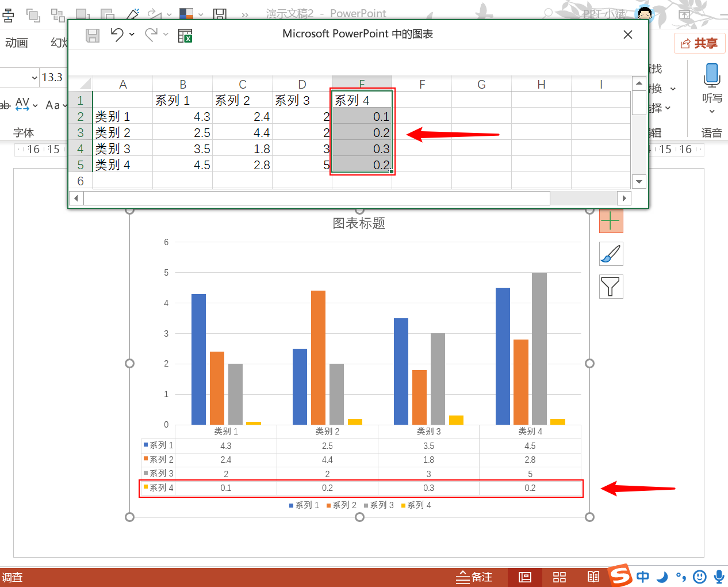Toggle Sogou Chinese/English input mode

(x=643, y=577)
